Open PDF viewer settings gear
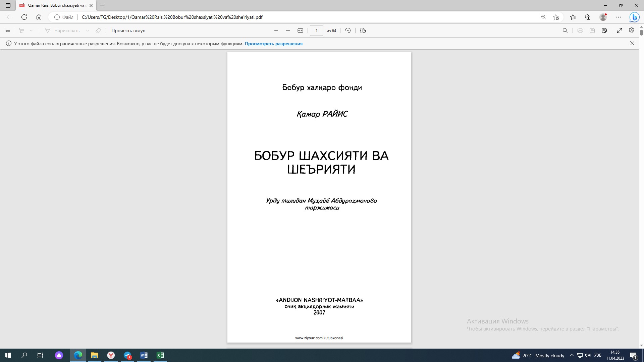Viewport: 644px width, 362px height. 632,31
